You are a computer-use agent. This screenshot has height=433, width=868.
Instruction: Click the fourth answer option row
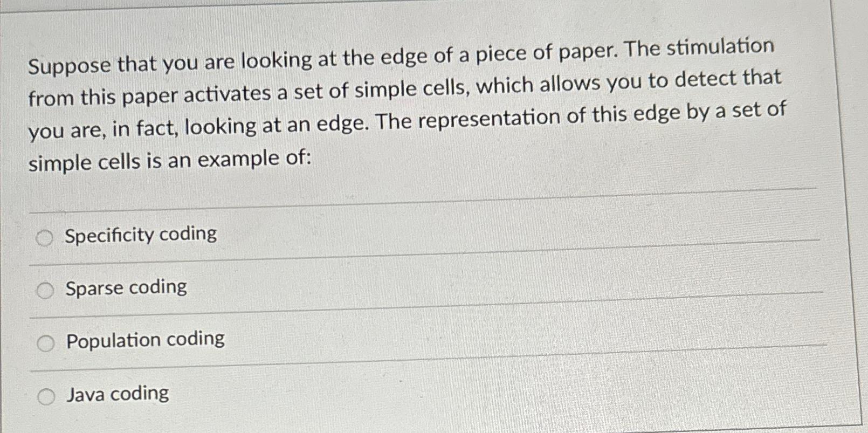(x=377, y=394)
